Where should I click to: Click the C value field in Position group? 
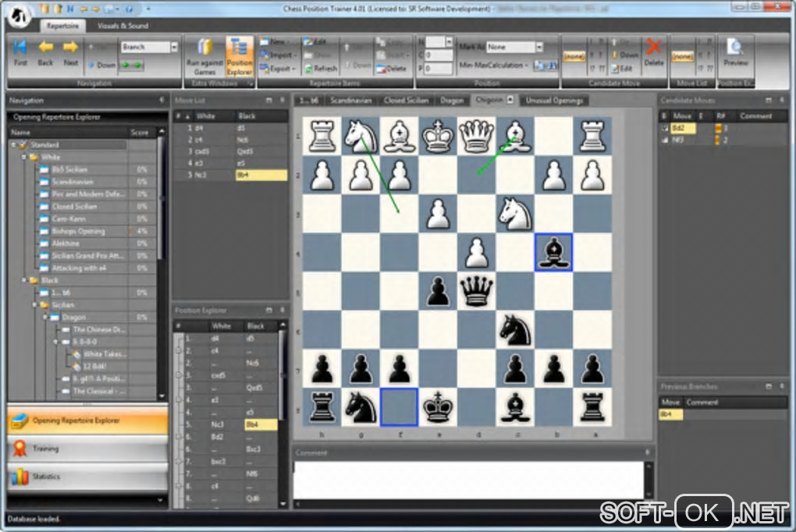coord(438,55)
